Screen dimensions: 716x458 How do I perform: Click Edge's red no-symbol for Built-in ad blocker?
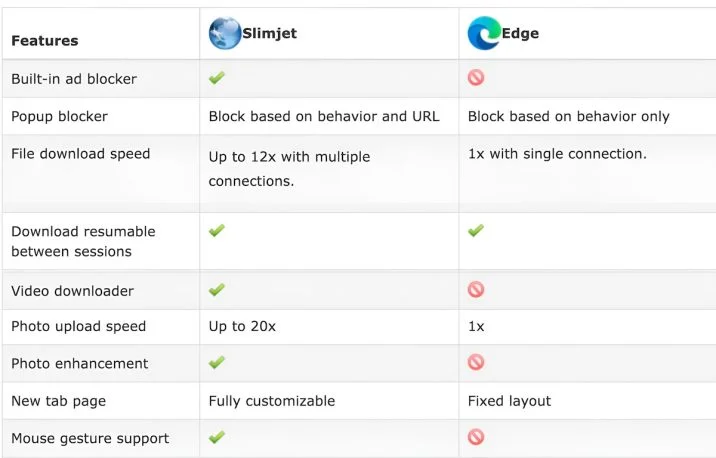coord(476,78)
